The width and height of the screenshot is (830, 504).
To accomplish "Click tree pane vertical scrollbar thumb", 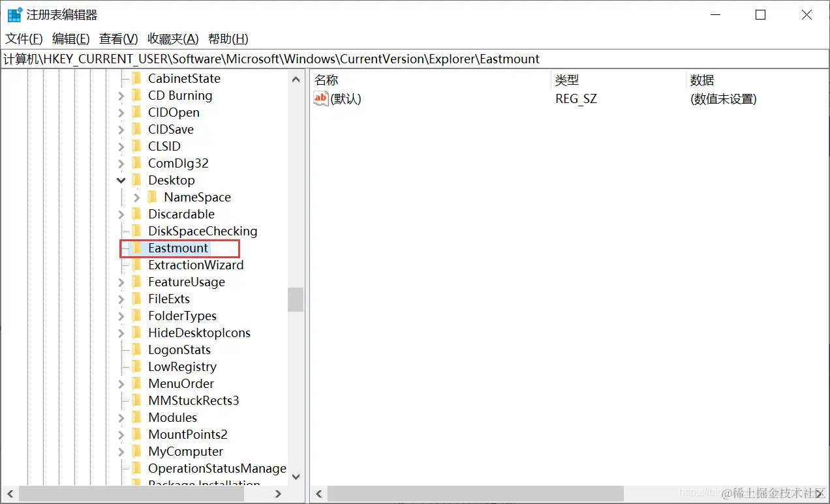I will point(296,300).
